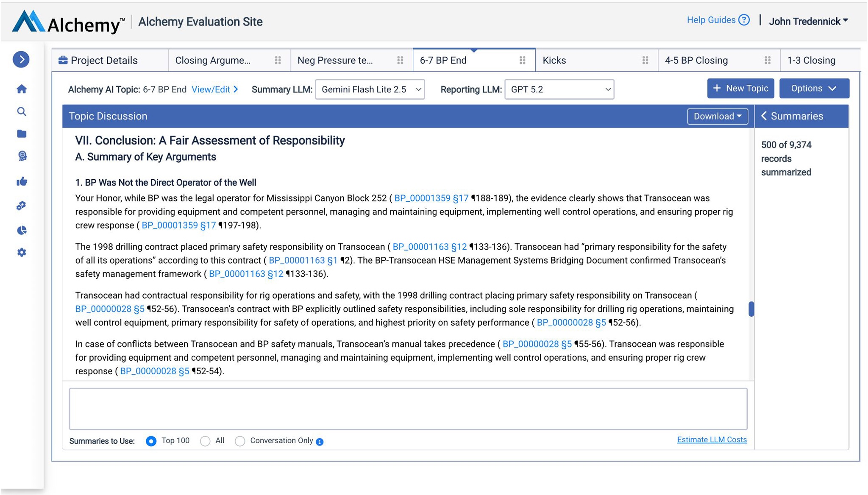Select the Top 100 radio button
868x495 pixels.
click(x=151, y=441)
